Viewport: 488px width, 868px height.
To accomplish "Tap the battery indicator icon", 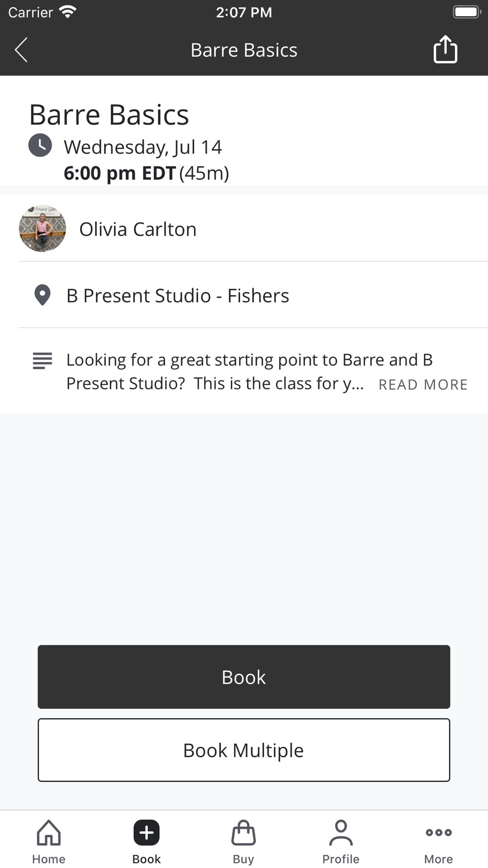I will pyautogui.click(x=467, y=12).
